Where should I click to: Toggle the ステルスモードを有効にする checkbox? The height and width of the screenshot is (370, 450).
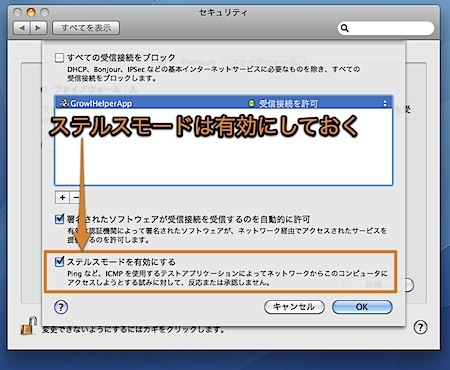[59, 261]
